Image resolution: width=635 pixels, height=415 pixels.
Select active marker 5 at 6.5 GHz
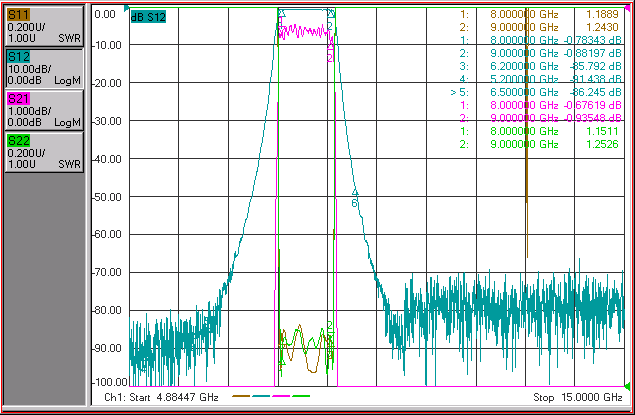(535, 92)
